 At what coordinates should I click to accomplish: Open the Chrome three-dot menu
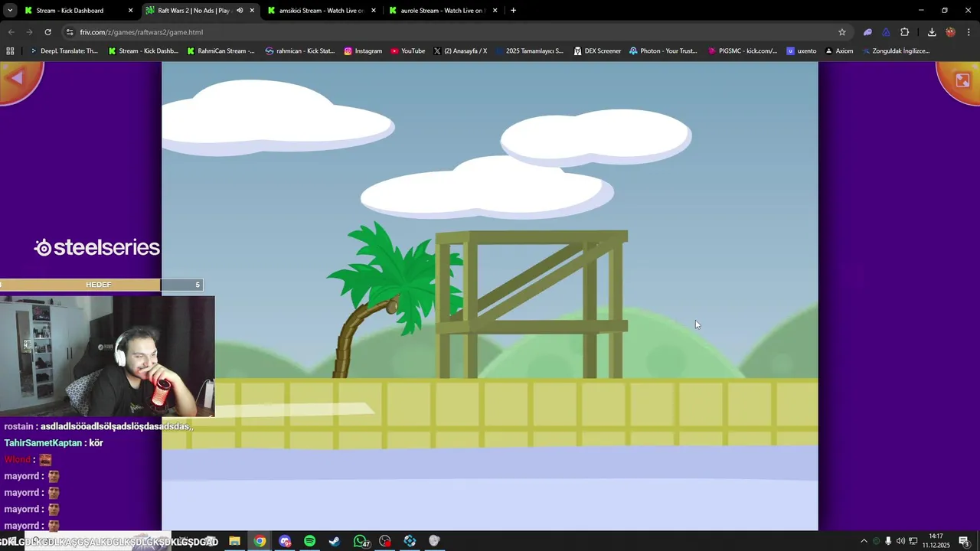point(969,32)
